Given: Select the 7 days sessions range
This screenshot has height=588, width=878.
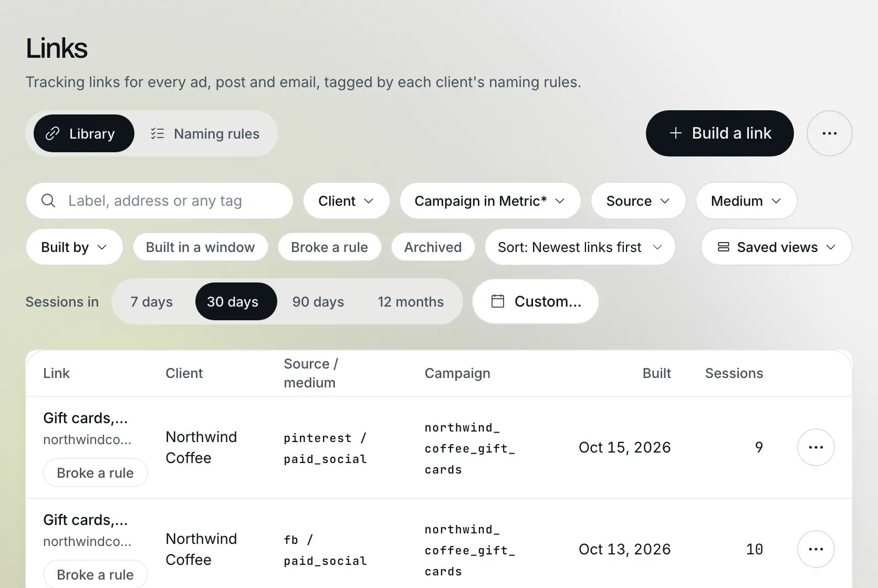Looking at the screenshot, I should 151,301.
